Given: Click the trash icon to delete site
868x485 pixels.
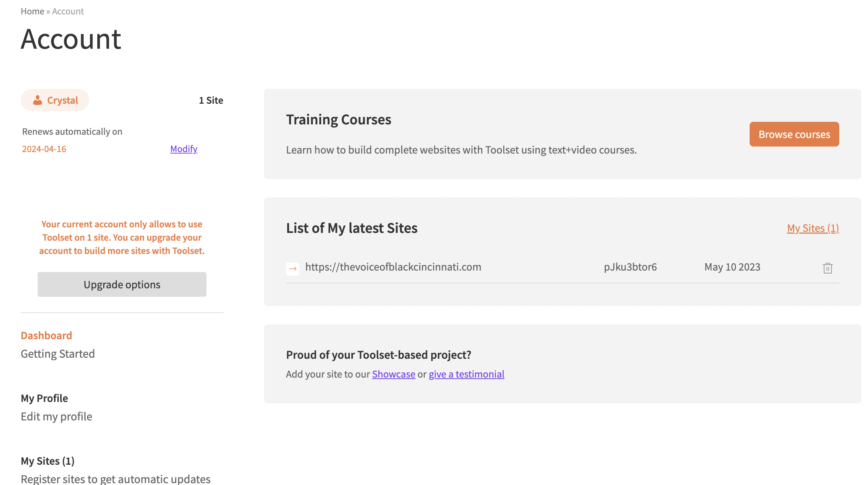Looking at the screenshot, I should (x=827, y=268).
